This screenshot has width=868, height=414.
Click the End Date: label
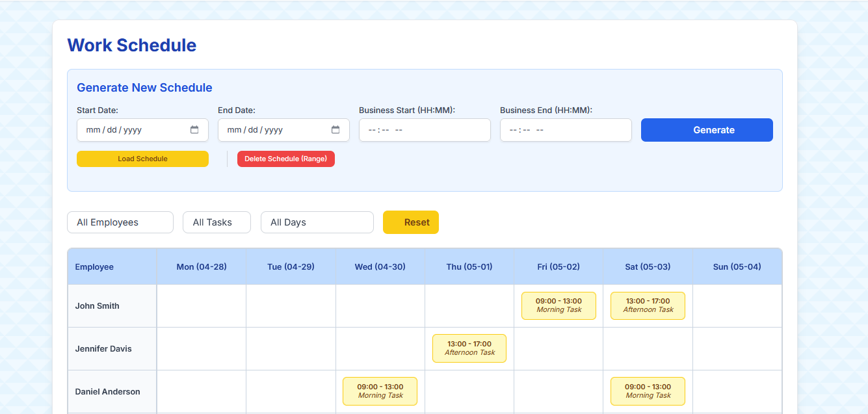(x=237, y=110)
